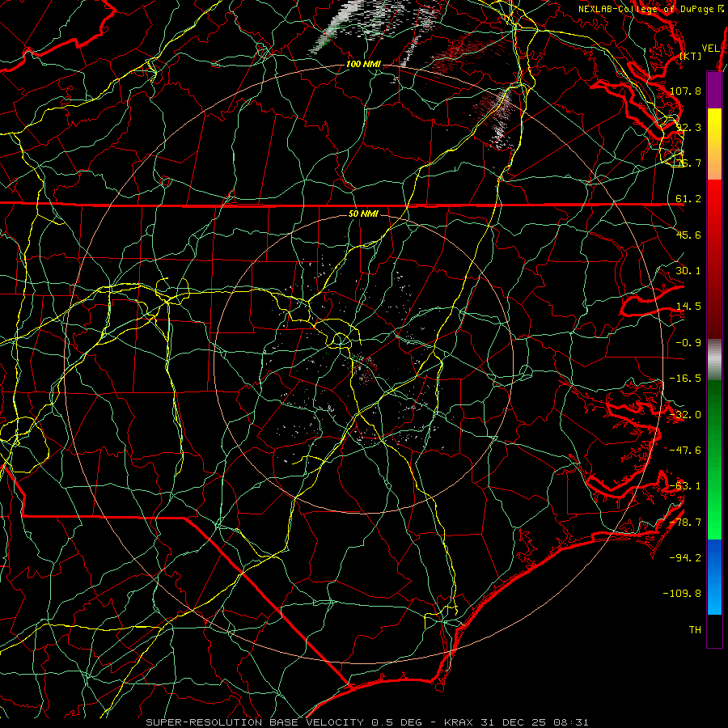Image resolution: width=728 pixels, height=728 pixels.
Task: Select the -63.1 velocity scale value
Action: tap(686, 486)
